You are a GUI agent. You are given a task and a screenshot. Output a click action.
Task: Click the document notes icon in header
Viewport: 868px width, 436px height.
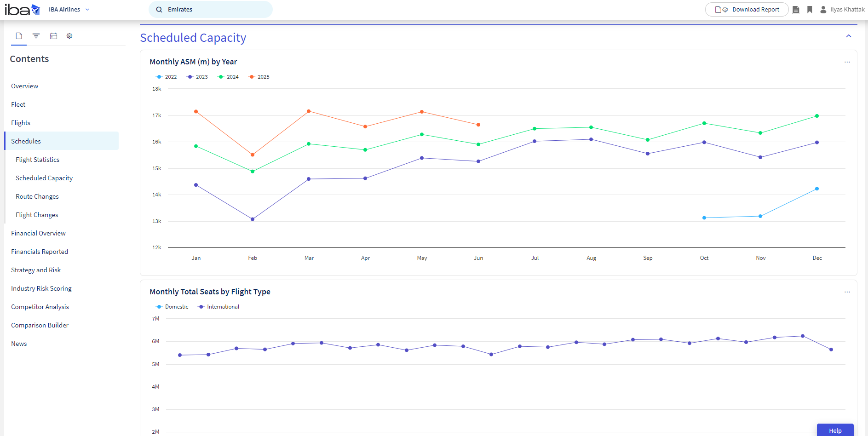[x=796, y=10]
